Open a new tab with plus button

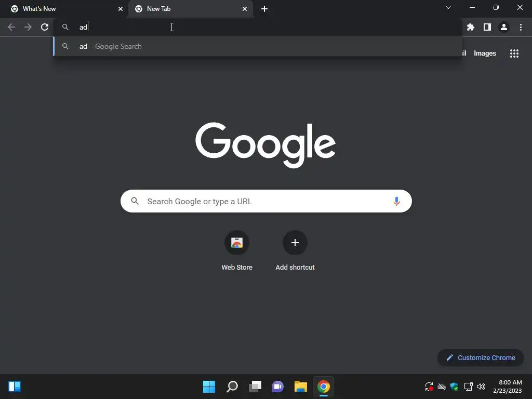[x=264, y=9]
